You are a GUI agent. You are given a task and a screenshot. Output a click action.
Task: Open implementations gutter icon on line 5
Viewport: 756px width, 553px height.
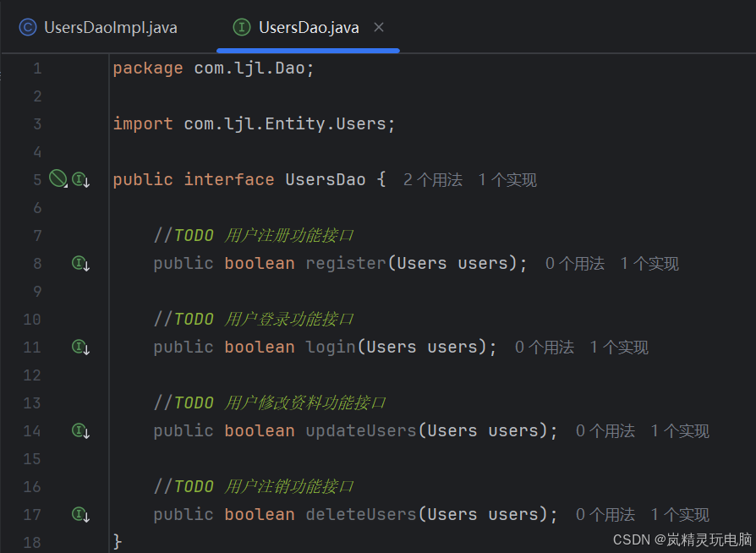80,179
